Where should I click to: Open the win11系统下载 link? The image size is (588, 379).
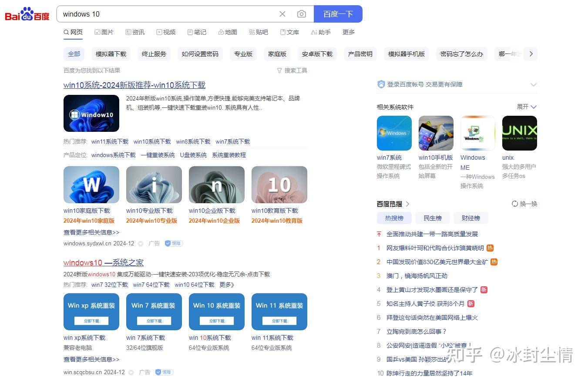110,141
